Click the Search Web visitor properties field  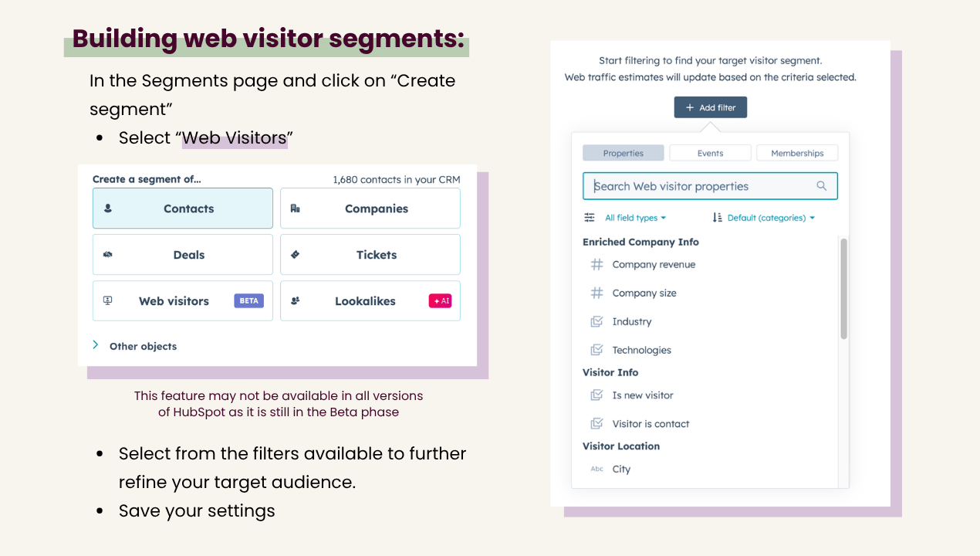click(702, 186)
